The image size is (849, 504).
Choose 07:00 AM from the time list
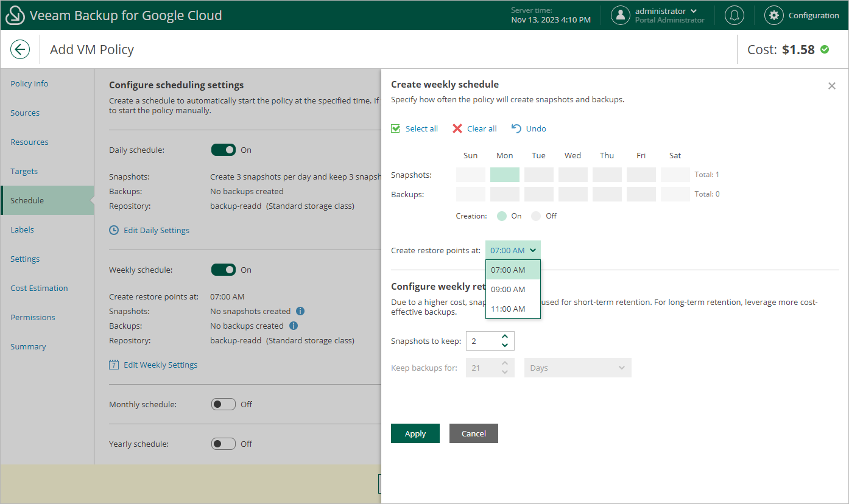click(513, 270)
